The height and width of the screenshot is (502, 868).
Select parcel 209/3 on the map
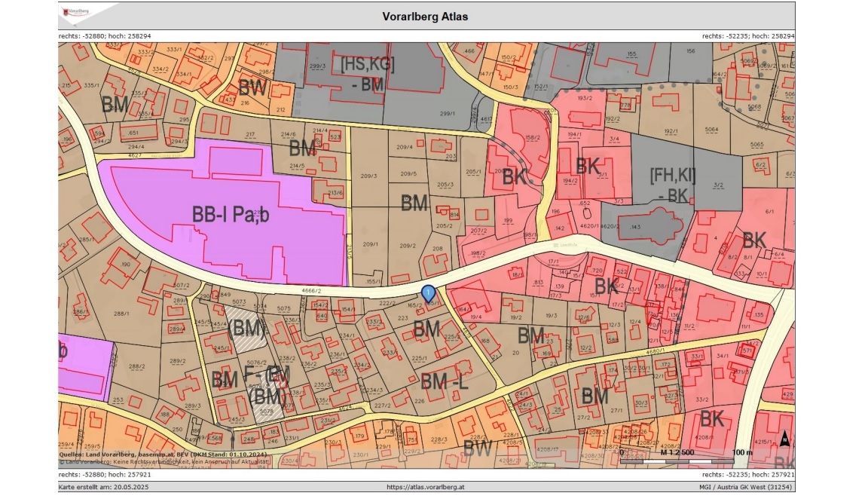click(368, 177)
